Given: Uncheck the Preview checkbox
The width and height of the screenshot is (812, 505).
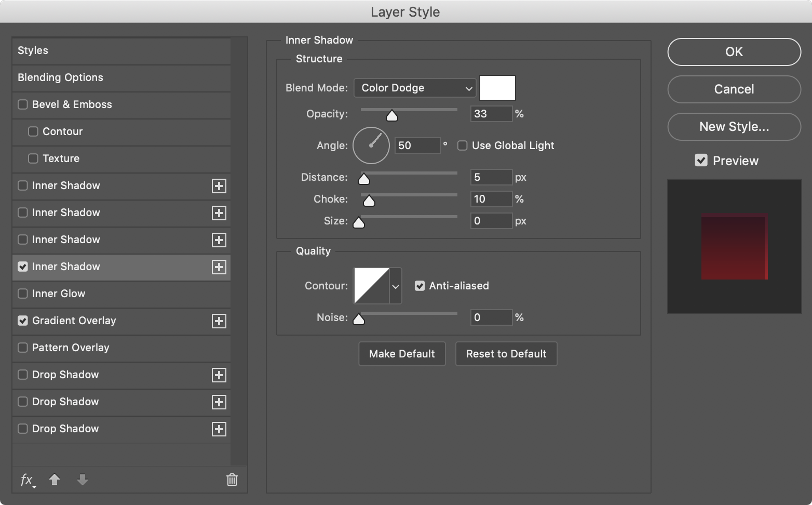Looking at the screenshot, I should [701, 161].
